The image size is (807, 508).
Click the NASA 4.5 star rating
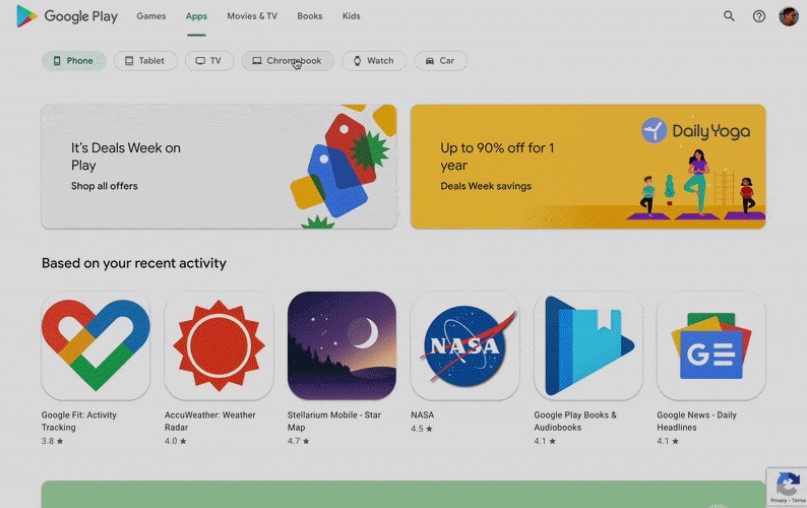click(422, 429)
